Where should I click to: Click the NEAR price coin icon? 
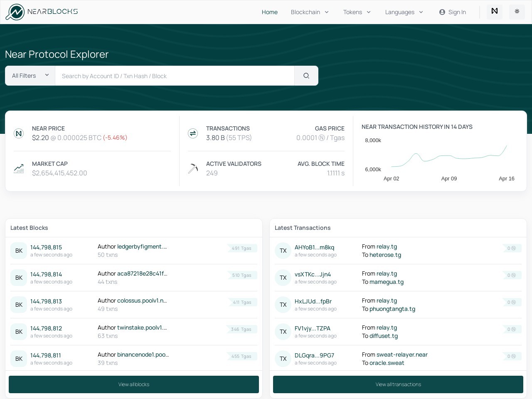19,133
